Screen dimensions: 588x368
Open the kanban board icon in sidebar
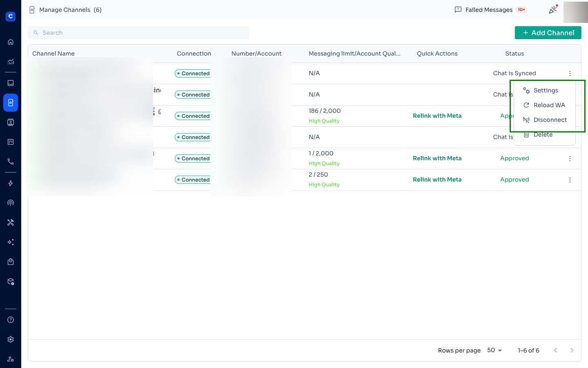point(11,142)
